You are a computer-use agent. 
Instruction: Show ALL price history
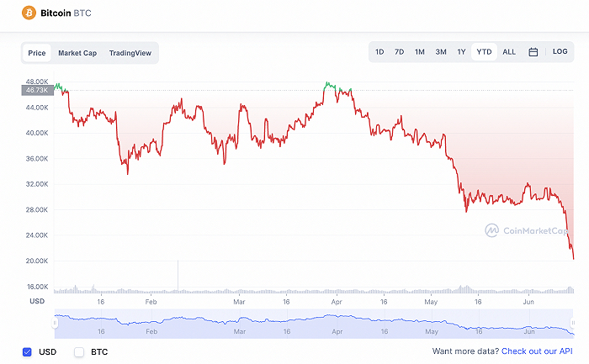click(509, 52)
